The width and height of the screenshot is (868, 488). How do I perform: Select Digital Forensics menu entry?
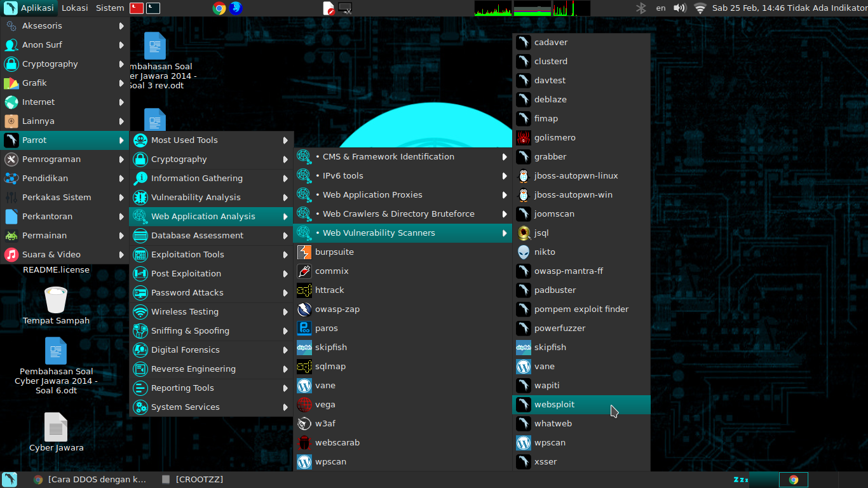211,350
